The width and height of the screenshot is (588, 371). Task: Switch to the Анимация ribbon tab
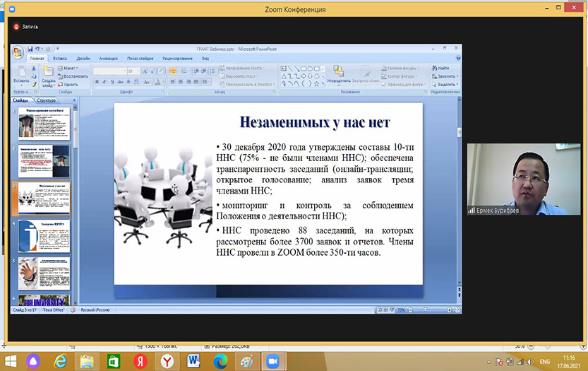pos(108,59)
